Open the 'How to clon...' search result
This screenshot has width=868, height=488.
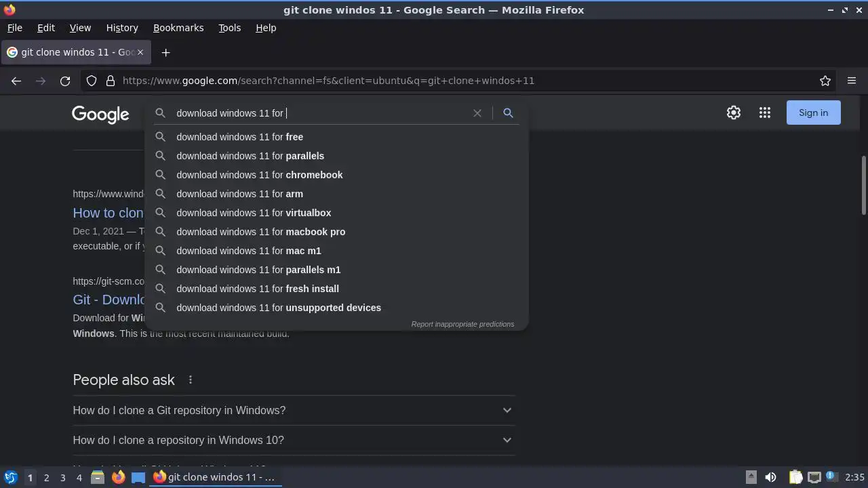pos(108,213)
